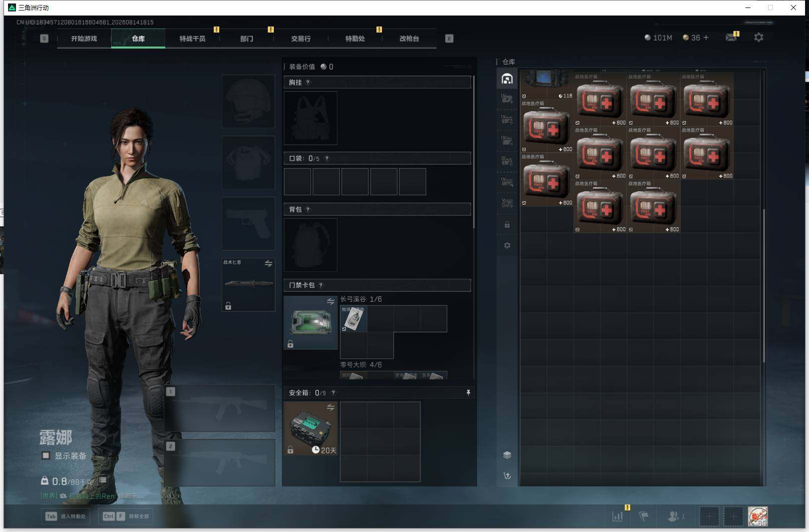Open the second IV storage box in the warehouse sidebar
The image size is (809, 532).
click(x=507, y=119)
